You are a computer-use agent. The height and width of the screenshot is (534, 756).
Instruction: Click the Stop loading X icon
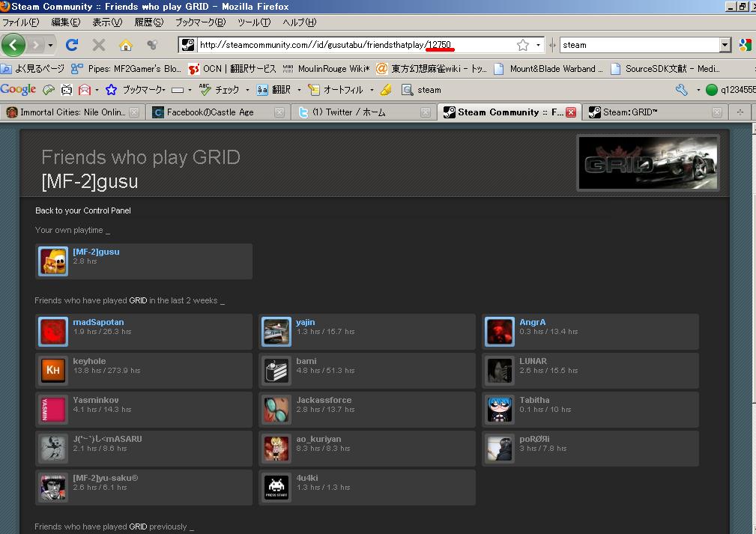(x=99, y=45)
